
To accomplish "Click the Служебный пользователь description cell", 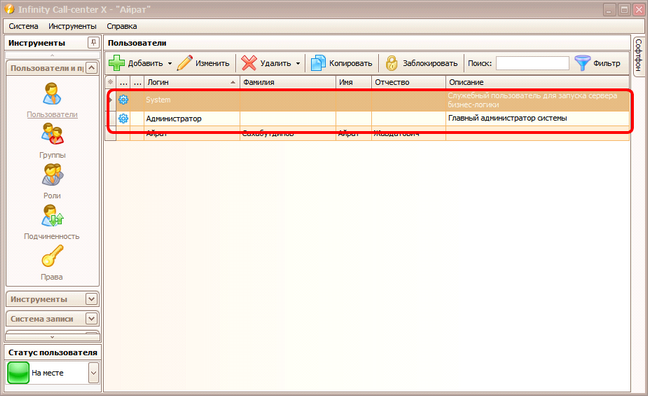I will coord(538,100).
